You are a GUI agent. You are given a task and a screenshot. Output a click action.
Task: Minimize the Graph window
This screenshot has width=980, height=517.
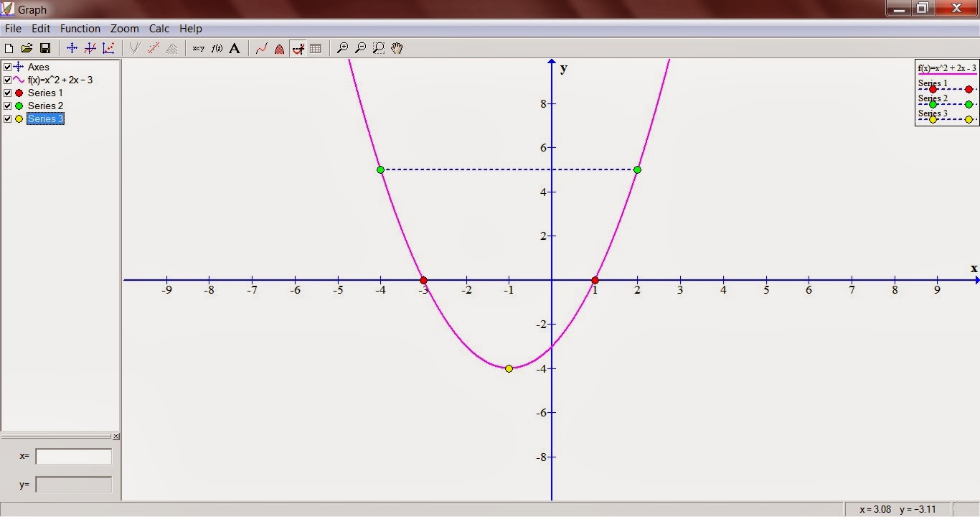pos(900,8)
